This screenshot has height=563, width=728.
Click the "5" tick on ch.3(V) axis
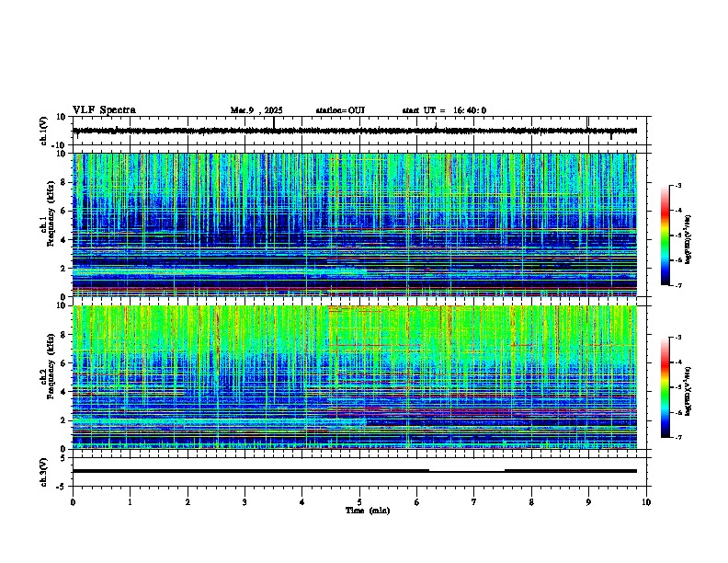click(x=64, y=458)
